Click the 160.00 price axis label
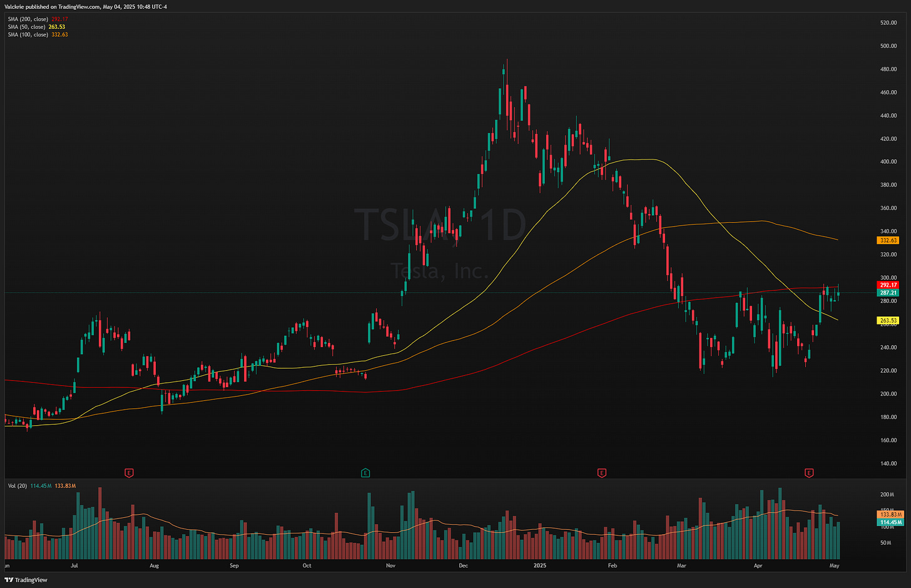 click(x=888, y=440)
